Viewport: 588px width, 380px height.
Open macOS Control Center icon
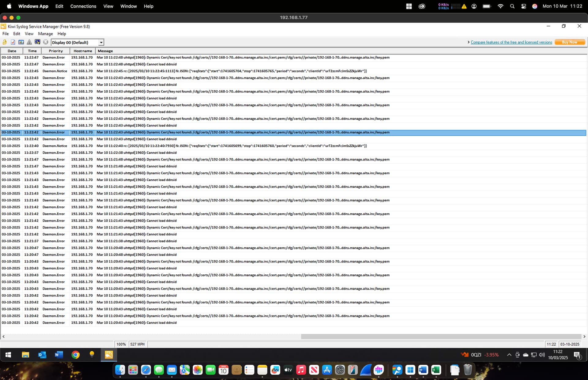pos(524,6)
